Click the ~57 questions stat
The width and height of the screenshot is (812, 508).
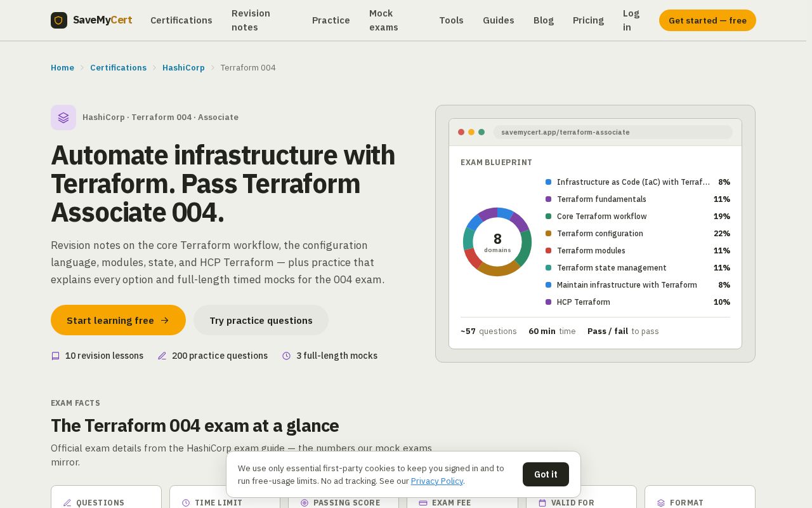488,331
